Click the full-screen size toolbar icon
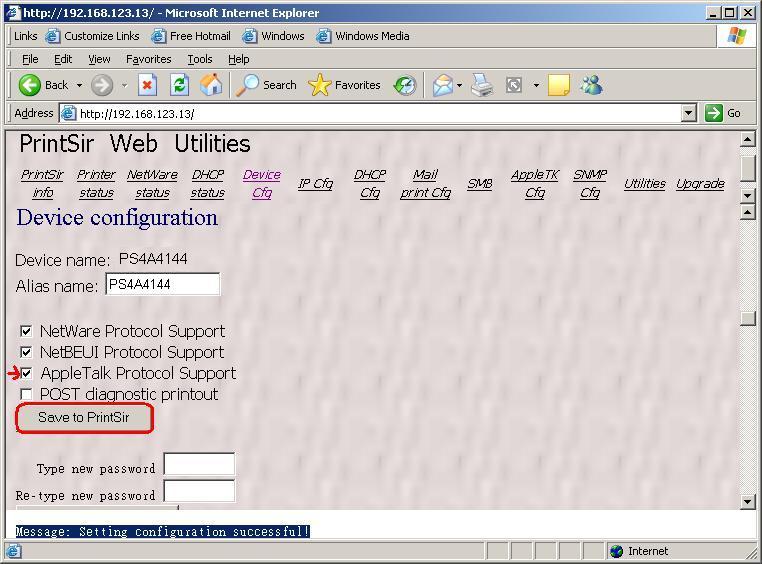Screen dimensions: 762x564 click(514, 85)
